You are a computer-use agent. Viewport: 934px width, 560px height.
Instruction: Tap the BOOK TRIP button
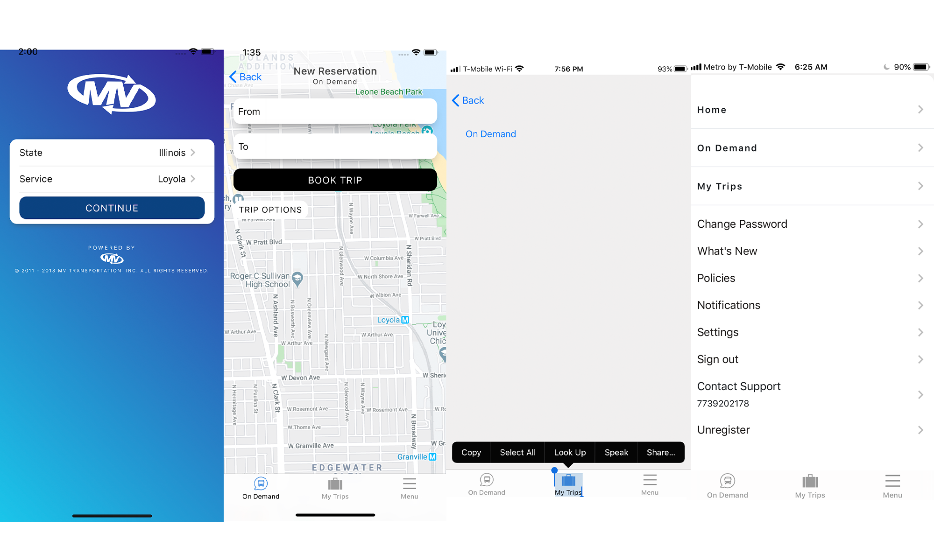point(335,179)
